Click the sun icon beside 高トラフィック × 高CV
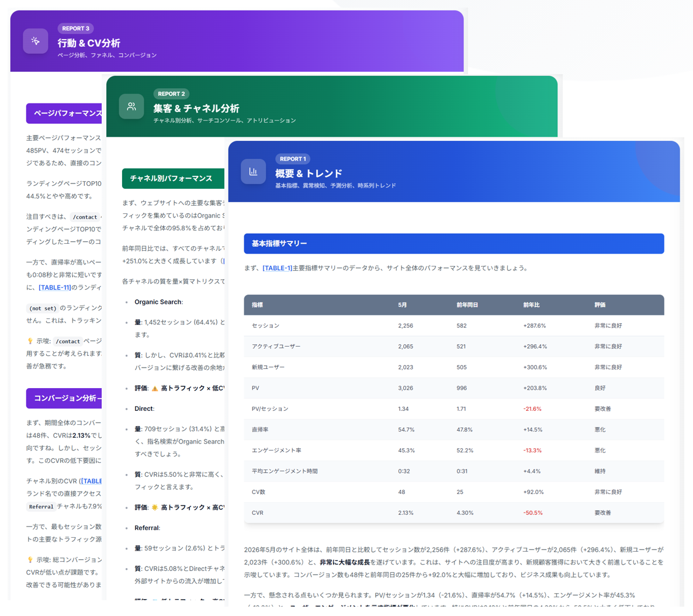This screenshot has width=693, height=616. pos(155,507)
